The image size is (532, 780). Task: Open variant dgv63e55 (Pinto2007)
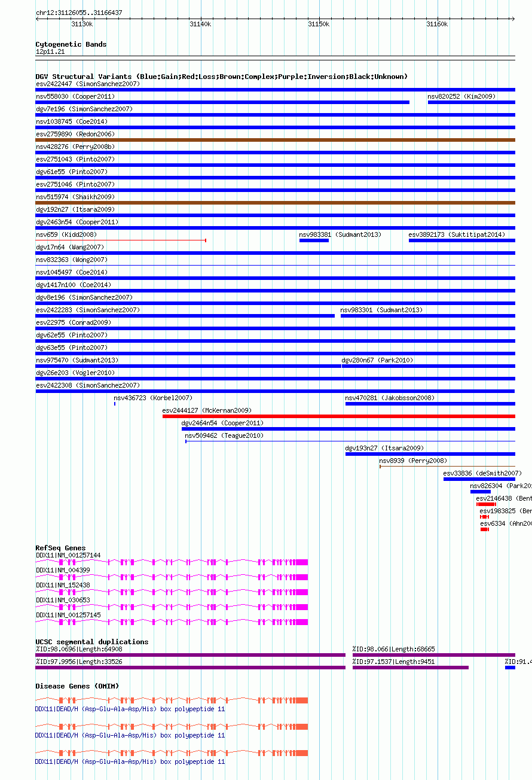72,348
